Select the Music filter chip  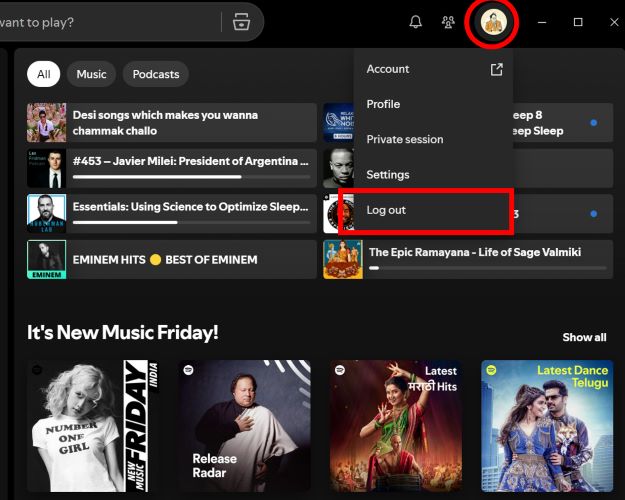[91, 74]
